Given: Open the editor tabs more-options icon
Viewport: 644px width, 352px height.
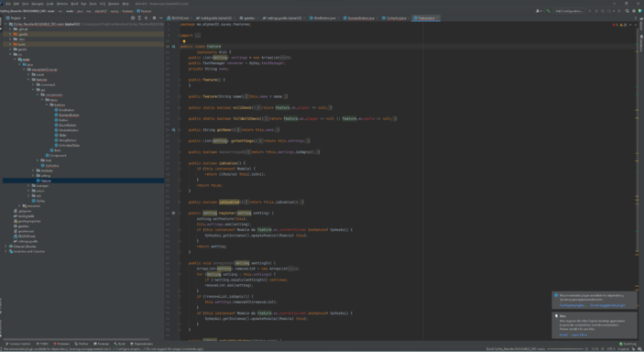Looking at the screenshot, I should 636,18.
